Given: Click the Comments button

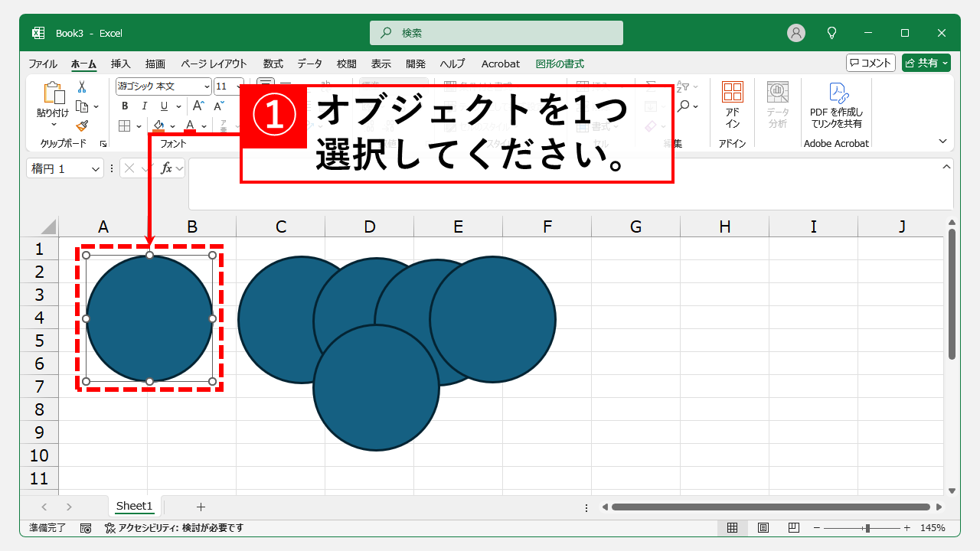Looking at the screenshot, I should coord(871,63).
